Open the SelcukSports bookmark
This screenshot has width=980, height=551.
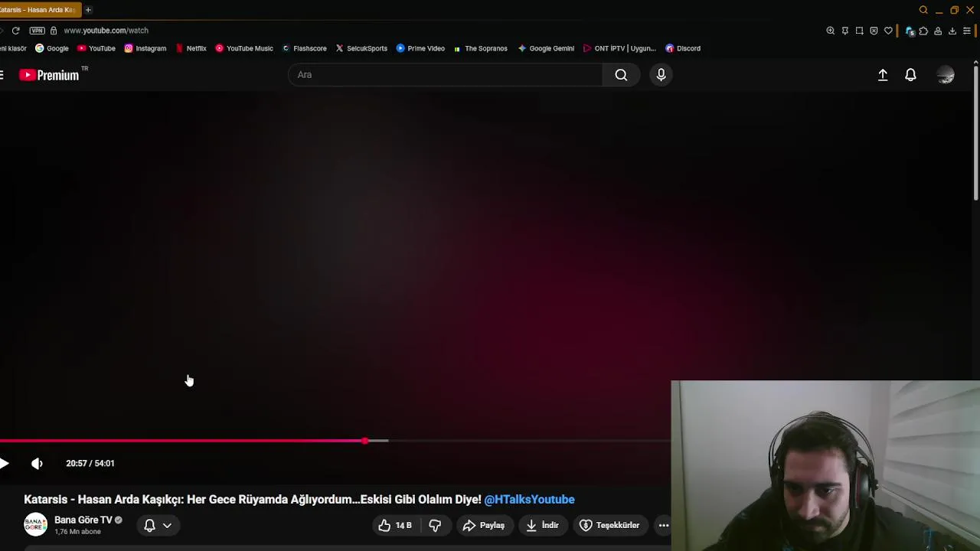click(361, 48)
